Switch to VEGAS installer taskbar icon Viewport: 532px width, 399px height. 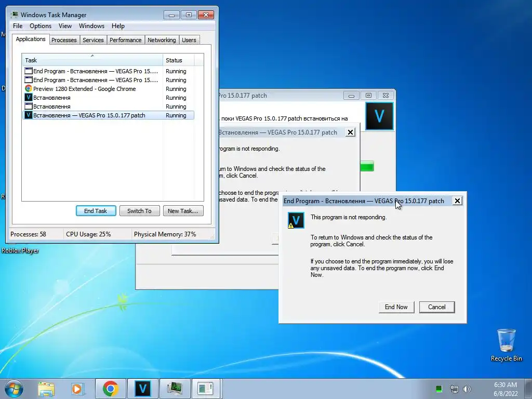click(x=142, y=389)
